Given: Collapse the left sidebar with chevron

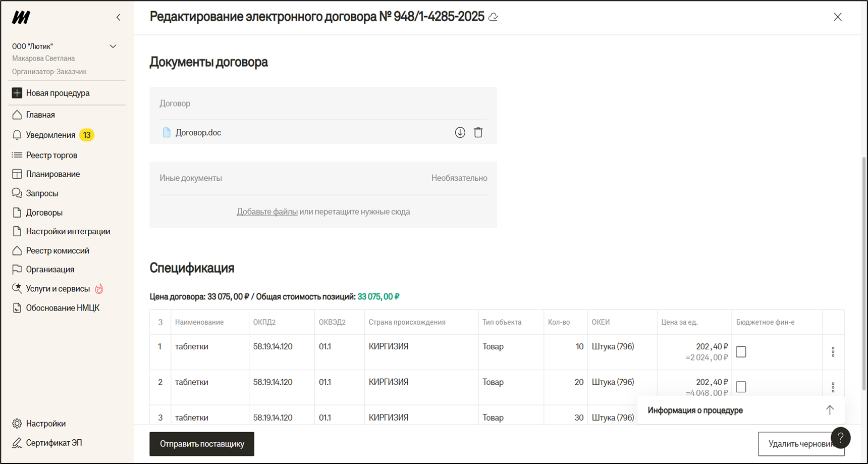Looking at the screenshot, I should coord(119,18).
